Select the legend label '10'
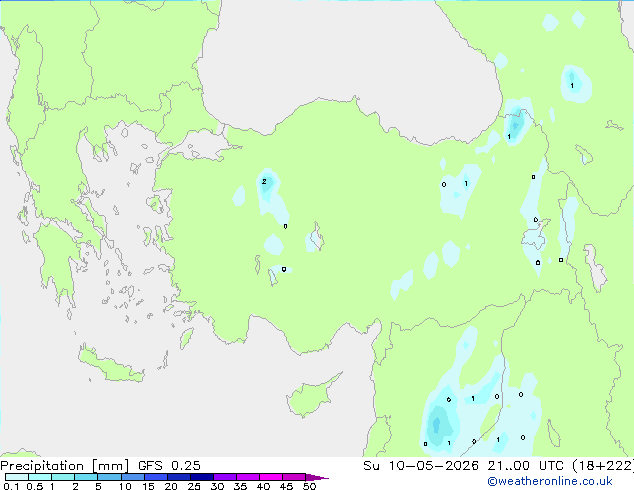The width and height of the screenshot is (634, 490). [x=125, y=486]
